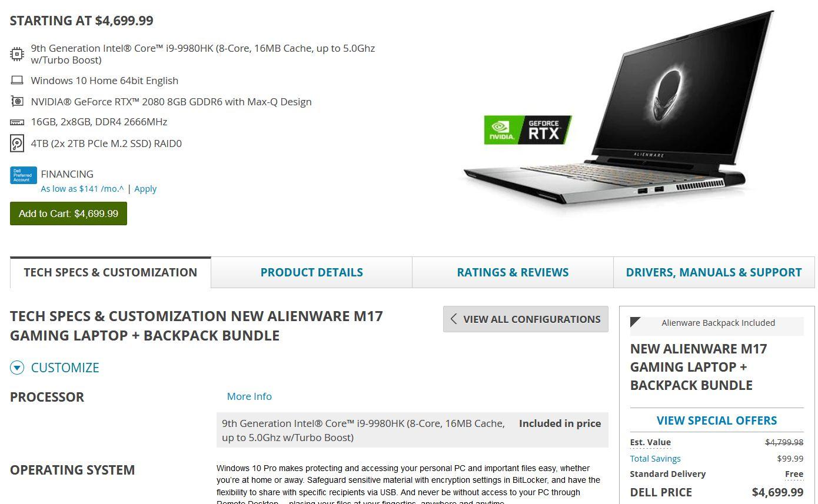Click the Dell Preferred Account badge
The height and width of the screenshot is (504, 818).
[x=24, y=175]
